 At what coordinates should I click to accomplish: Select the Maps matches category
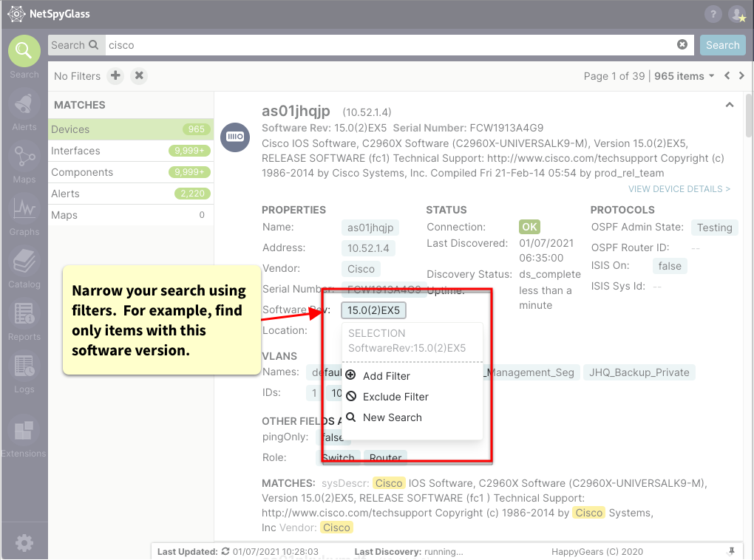[x=131, y=215]
